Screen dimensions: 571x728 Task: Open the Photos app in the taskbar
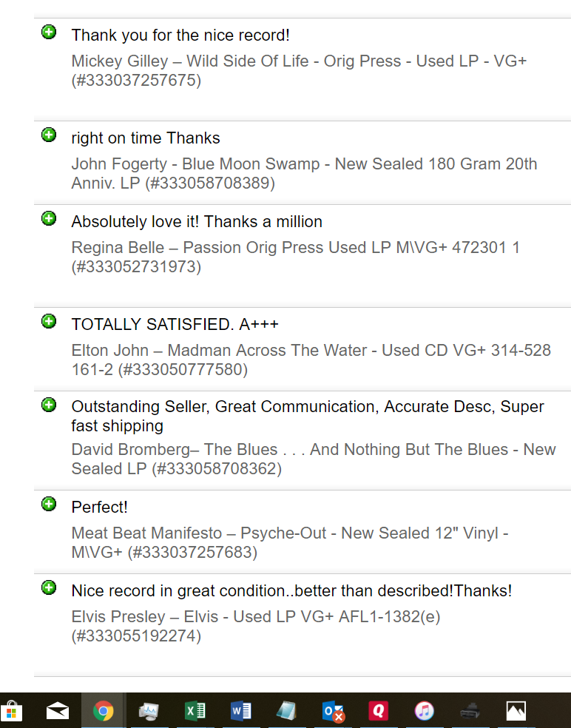coord(516,711)
